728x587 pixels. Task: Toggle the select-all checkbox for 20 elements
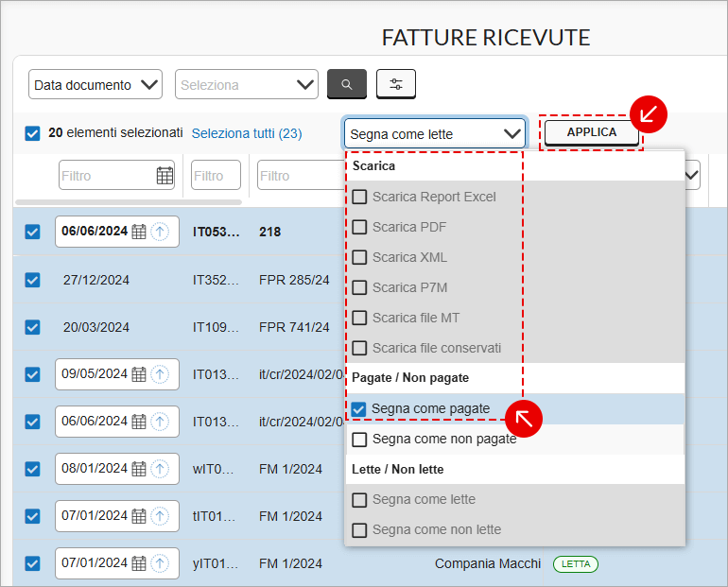click(x=32, y=133)
